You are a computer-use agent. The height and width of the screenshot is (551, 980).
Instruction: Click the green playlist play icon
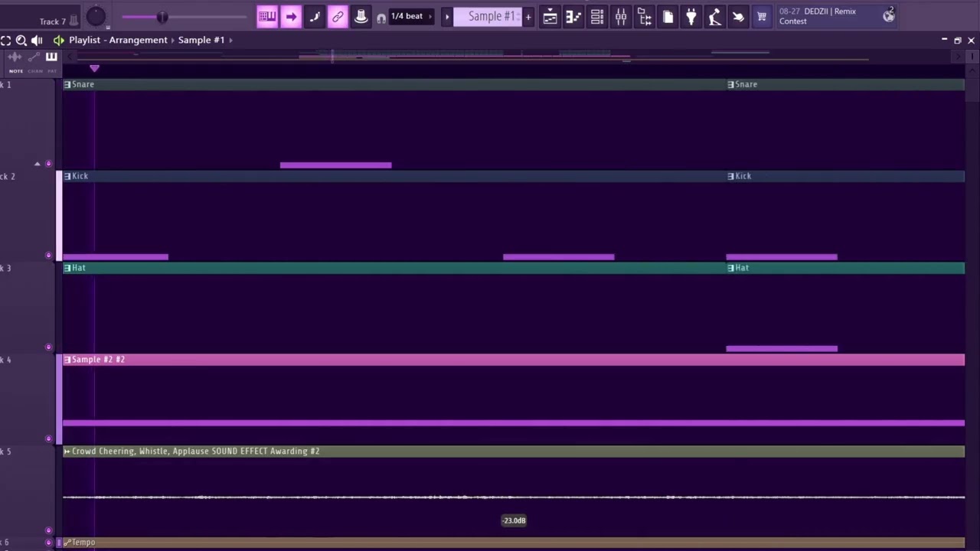58,40
